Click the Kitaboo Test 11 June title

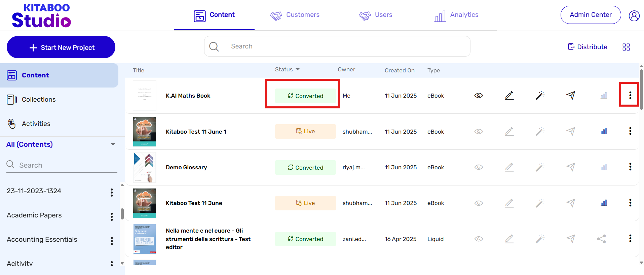[x=194, y=203]
